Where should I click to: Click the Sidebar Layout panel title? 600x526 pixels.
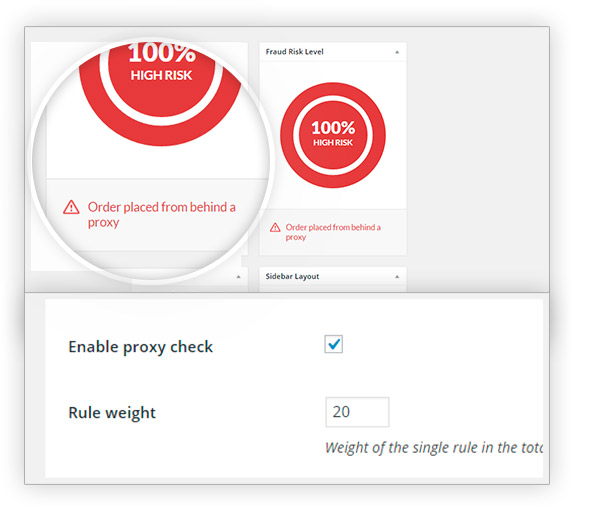coord(292,276)
